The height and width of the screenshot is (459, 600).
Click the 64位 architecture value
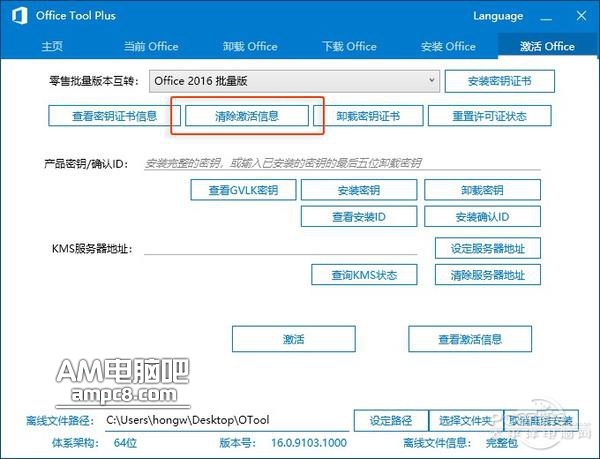[x=125, y=443]
